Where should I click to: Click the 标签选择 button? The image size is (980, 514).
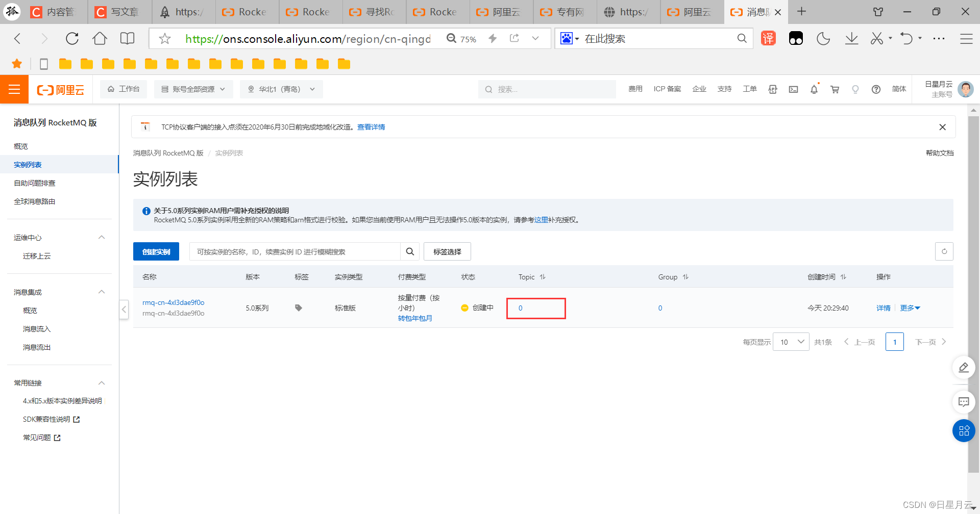click(x=447, y=251)
